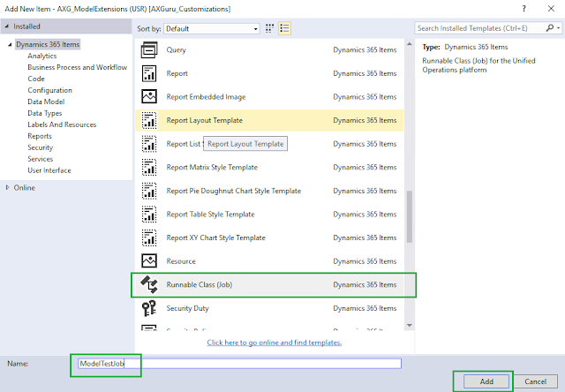Switch to small icons view
The width and height of the screenshot is (565, 392).
(269, 28)
